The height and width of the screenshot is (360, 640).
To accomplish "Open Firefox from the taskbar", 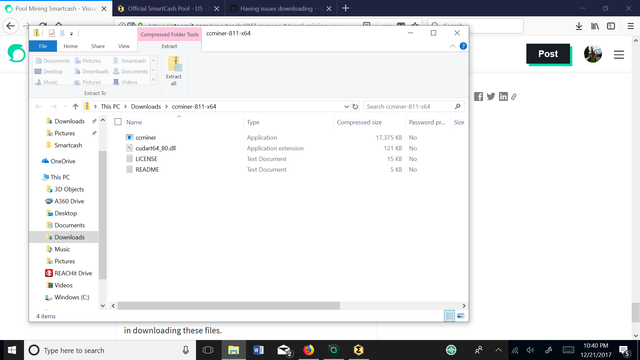I will pos(309,350).
